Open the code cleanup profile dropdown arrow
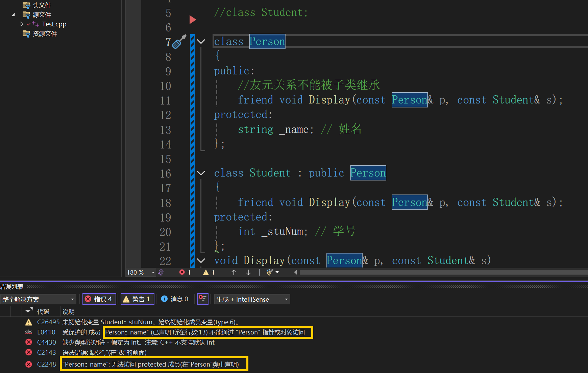This screenshot has height=373, width=588. 277,272
